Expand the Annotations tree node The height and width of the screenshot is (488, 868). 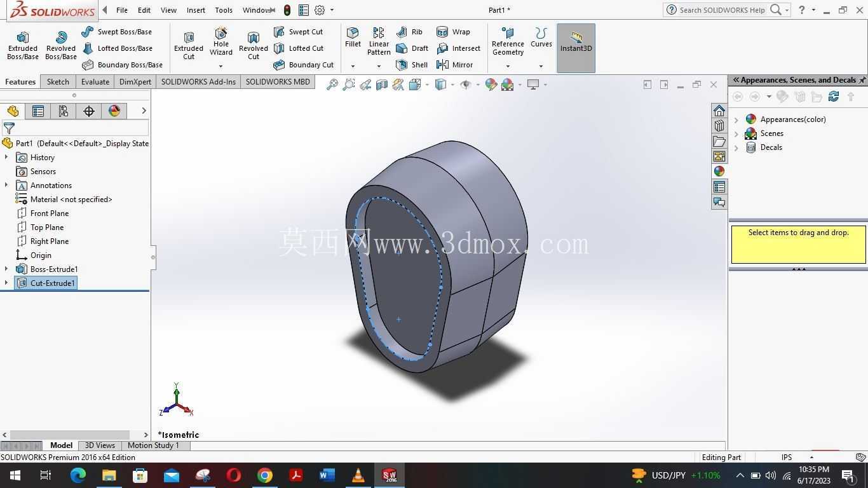tap(6, 186)
